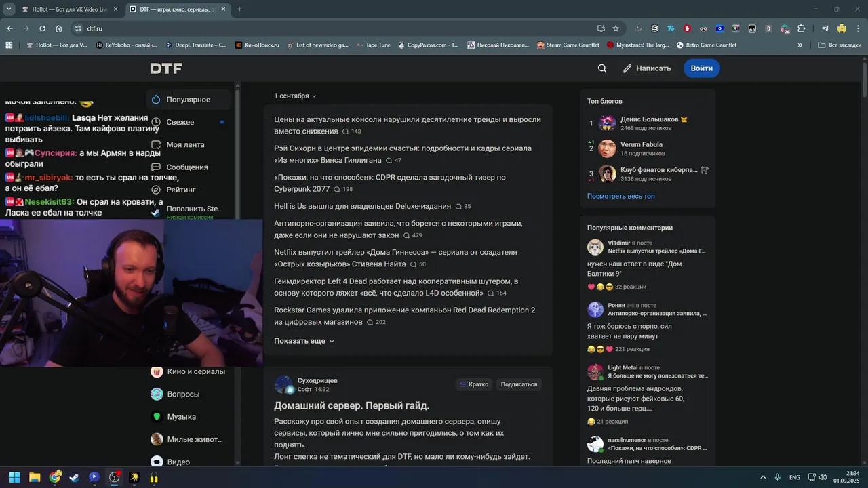Image resolution: width=868 pixels, height=488 pixels.
Task: Open the КиноПоиск.ru bookmark
Action: coord(258,45)
